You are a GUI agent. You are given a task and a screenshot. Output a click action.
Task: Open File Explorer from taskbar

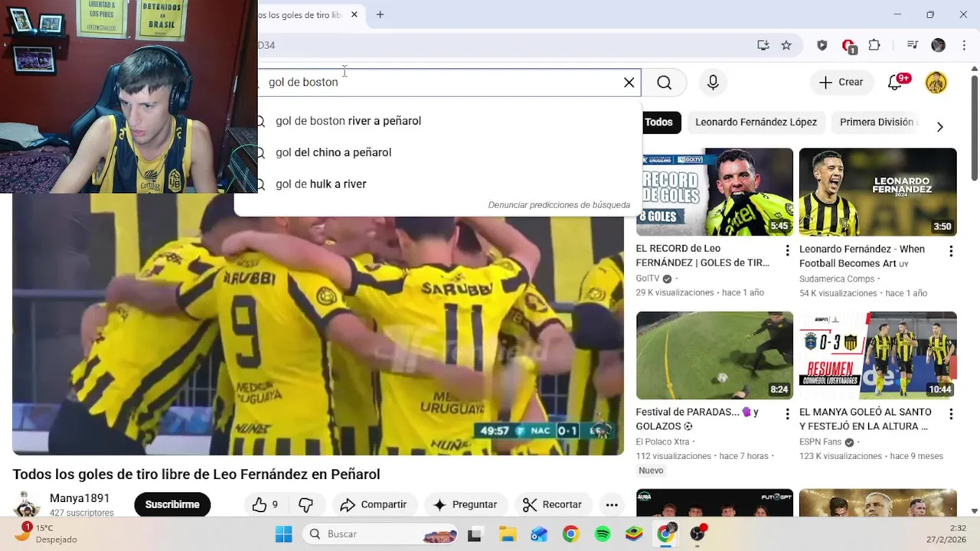coord(508,534)
